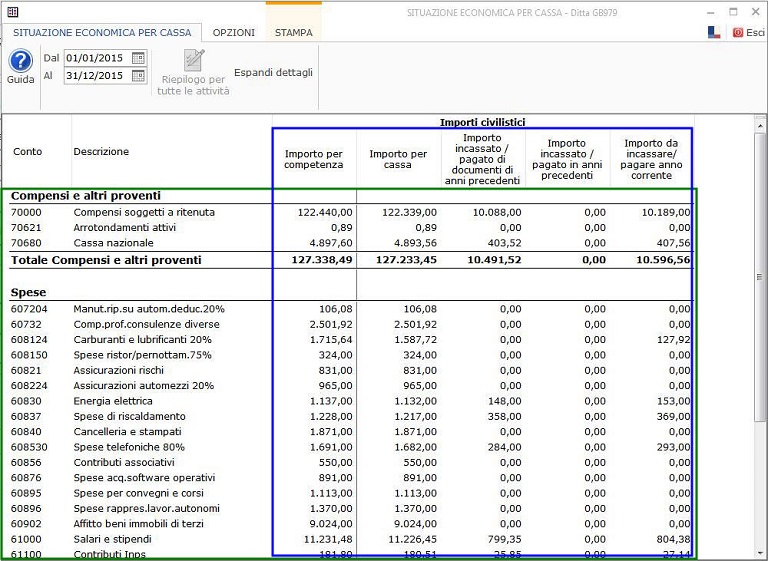Select row Contributi associativi
Image resolution: width=768 pixels, height=561 pixels.
[x=350, y=463]
